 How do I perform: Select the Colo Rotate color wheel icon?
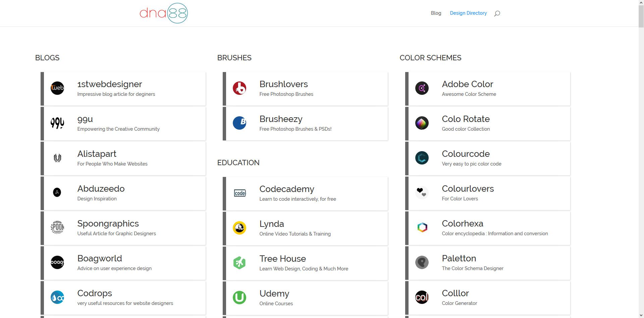(x=422, y=123)
